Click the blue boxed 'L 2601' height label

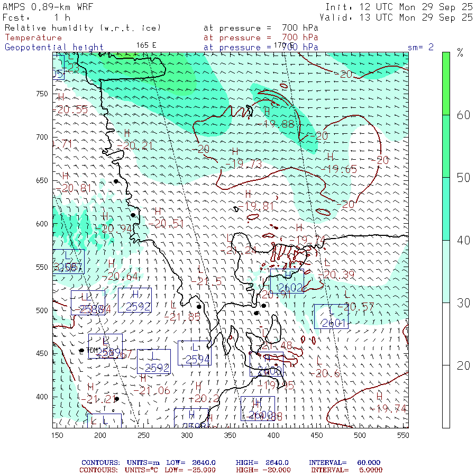[x=331, y=317]
